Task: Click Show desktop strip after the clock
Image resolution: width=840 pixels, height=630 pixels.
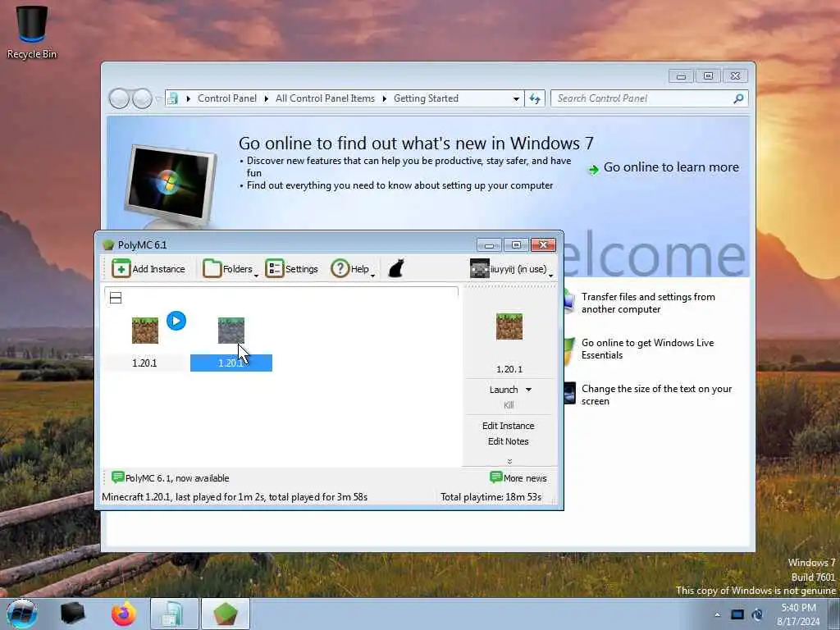Action: (833, 614)
